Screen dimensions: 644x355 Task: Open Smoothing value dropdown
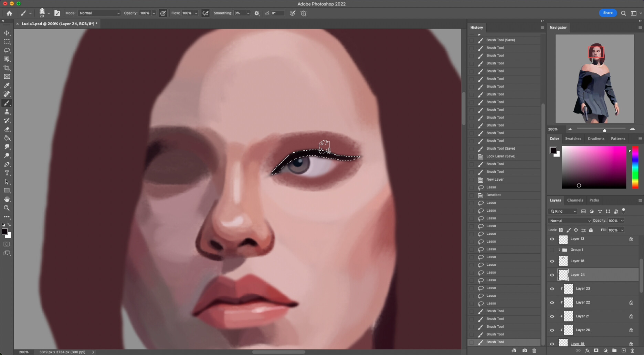click(248, 13)
